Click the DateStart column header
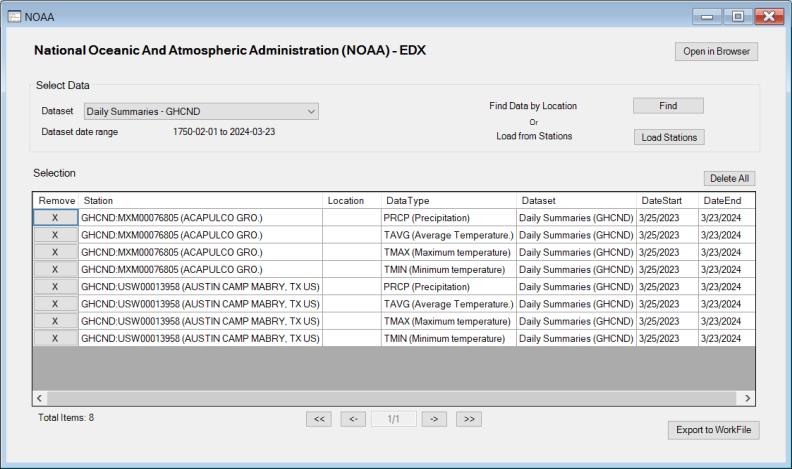 point(666,201)
